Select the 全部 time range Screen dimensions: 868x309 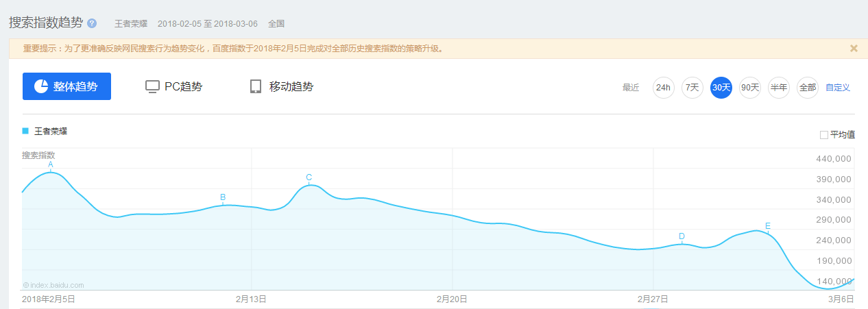point(808,88)
